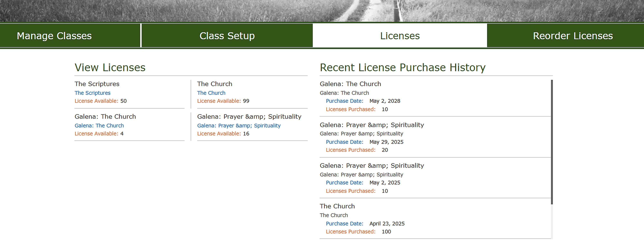Click the Recent License Purchase History heading
644x245 pixels.
tap(402, 67)
